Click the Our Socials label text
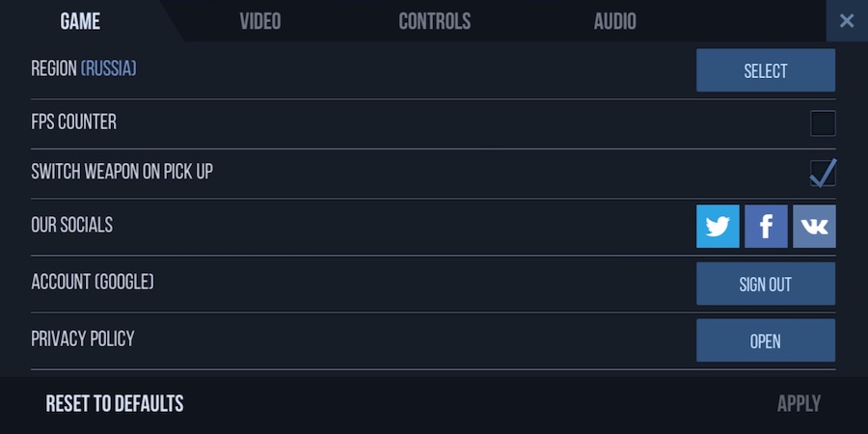 click(72, 225)
